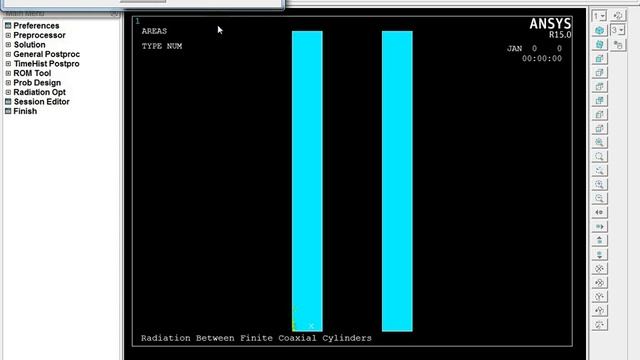640x360 pixels.
Task: Select Preprocessor in Main Menu
Action: click(x=39, y=35)
